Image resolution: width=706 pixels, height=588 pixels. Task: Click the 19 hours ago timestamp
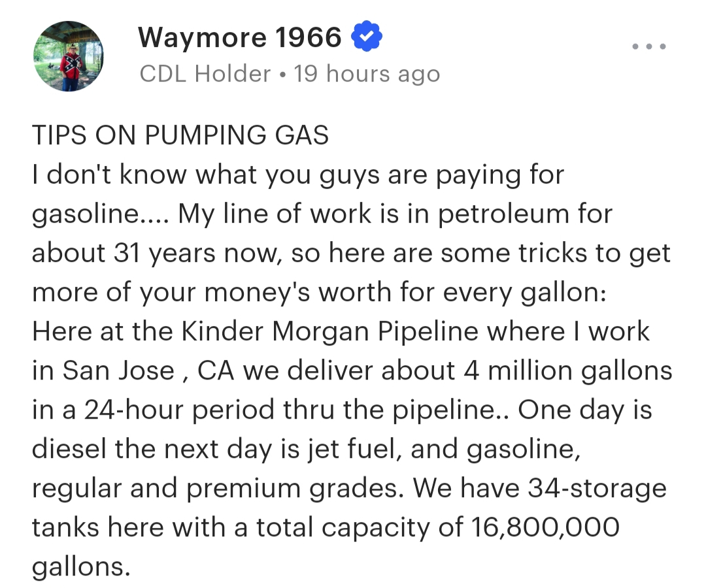pos(367,74)
